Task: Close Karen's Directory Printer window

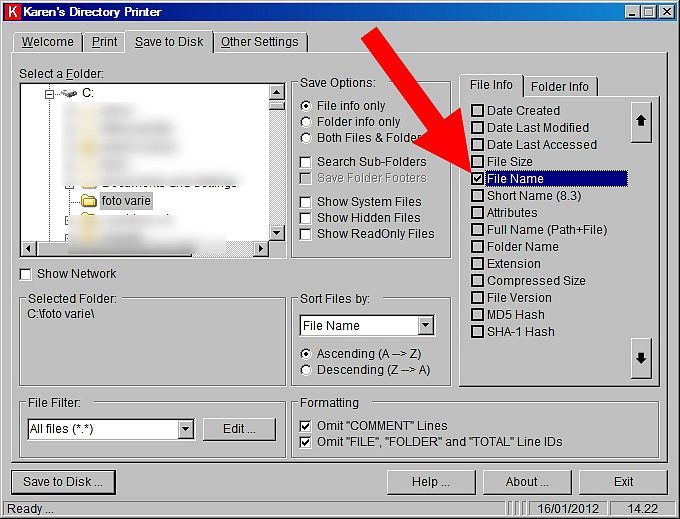Action: (667, 12)
